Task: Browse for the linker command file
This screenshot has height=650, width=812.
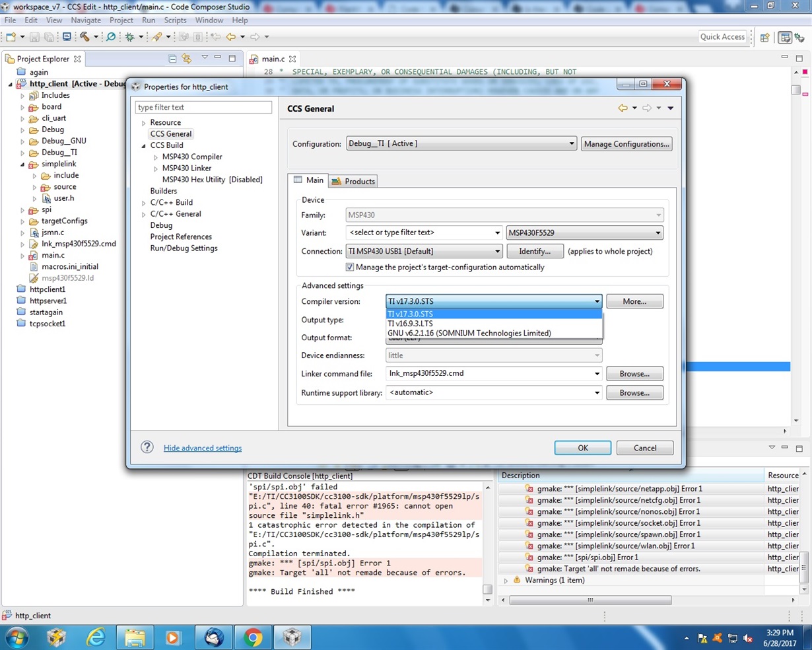Action: click(634, 374)
